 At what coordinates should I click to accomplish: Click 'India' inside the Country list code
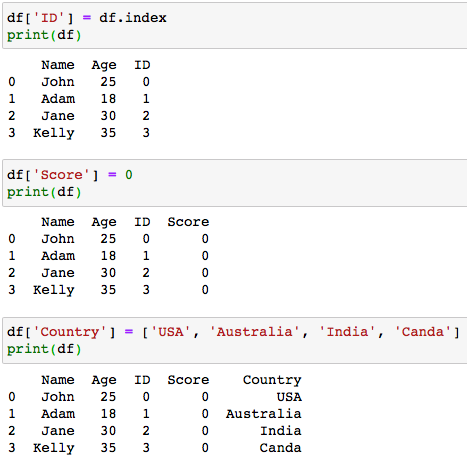(x=347, y=332)
